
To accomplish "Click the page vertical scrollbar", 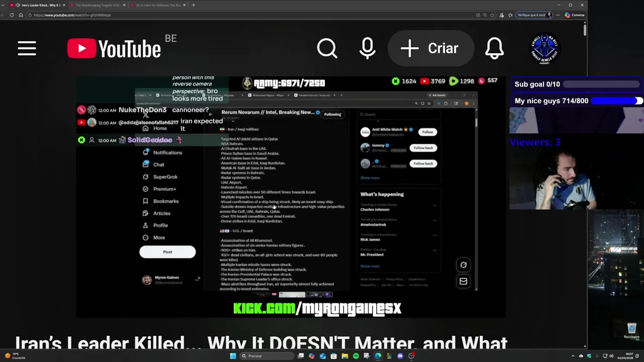I will [585, 30].
